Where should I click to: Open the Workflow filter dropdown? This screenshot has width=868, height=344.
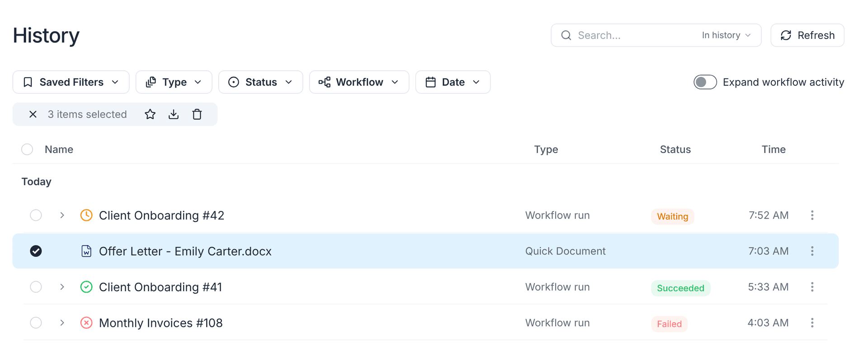point(359,82)
